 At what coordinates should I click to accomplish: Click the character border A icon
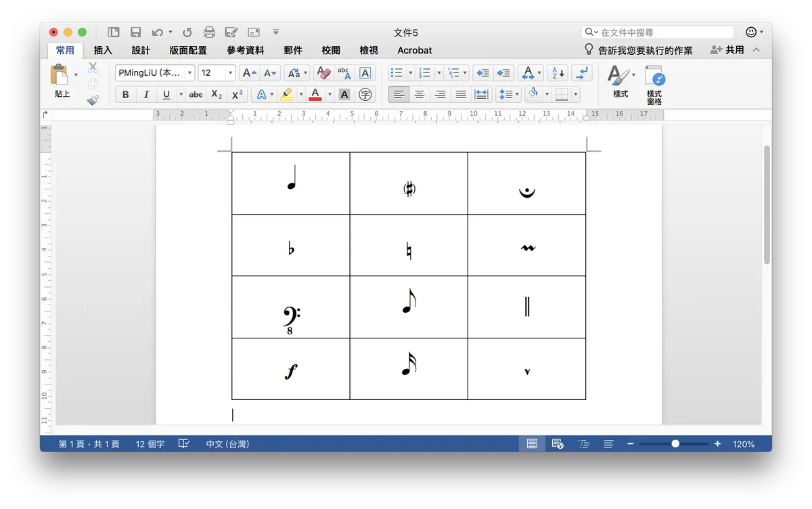pos(365,73)
